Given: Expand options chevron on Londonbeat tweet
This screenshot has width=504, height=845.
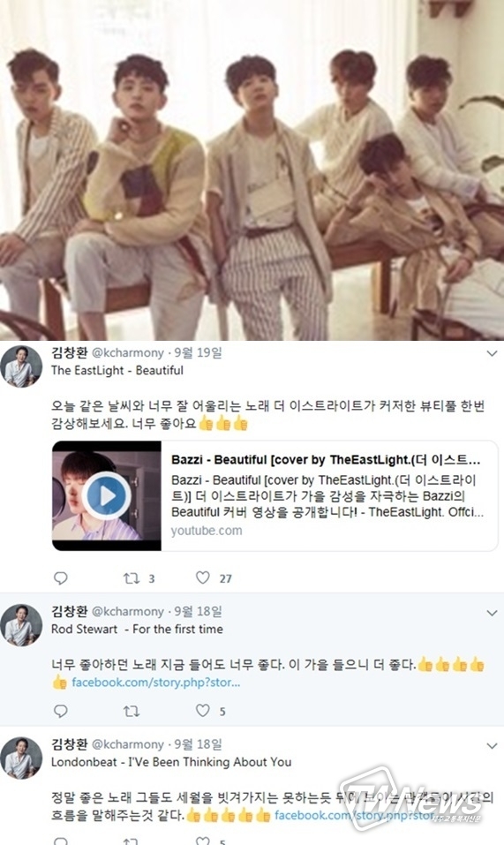Looking at the screenshot, I should (492, 746).
